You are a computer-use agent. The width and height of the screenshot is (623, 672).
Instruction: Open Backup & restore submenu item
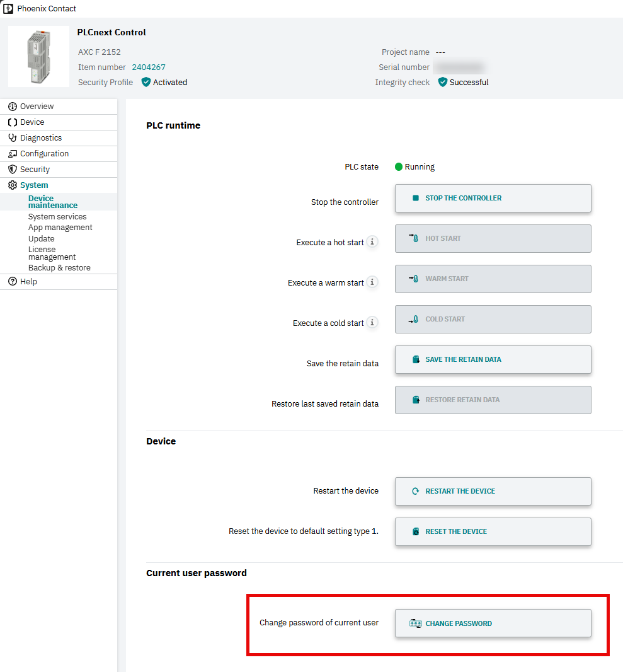(59, 268)
